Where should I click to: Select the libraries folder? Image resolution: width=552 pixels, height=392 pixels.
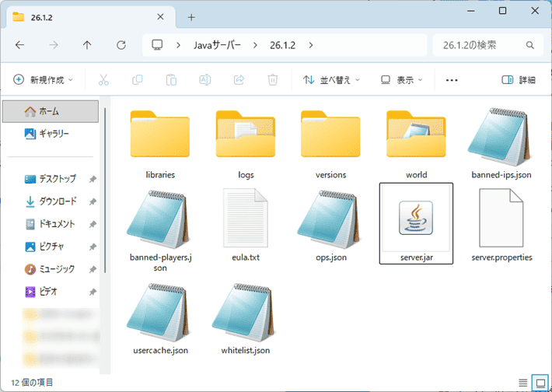pos(160,145)
